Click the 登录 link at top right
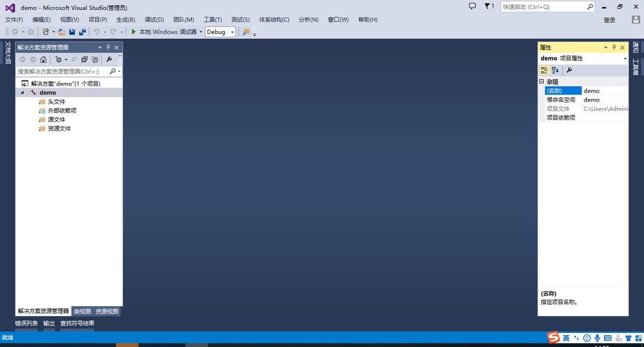The image size is (644, 347). (609, 20)
